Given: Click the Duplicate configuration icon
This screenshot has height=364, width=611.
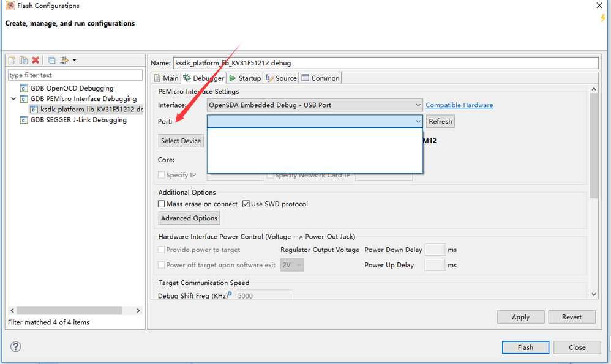Looking at the screenshot, I should (x=23, y=60).
